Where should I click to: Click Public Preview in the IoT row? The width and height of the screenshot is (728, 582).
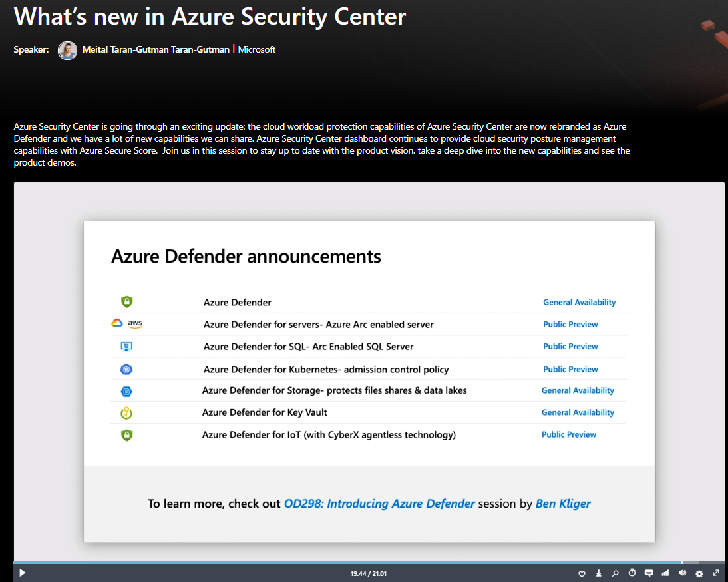[x=569, y=434]
